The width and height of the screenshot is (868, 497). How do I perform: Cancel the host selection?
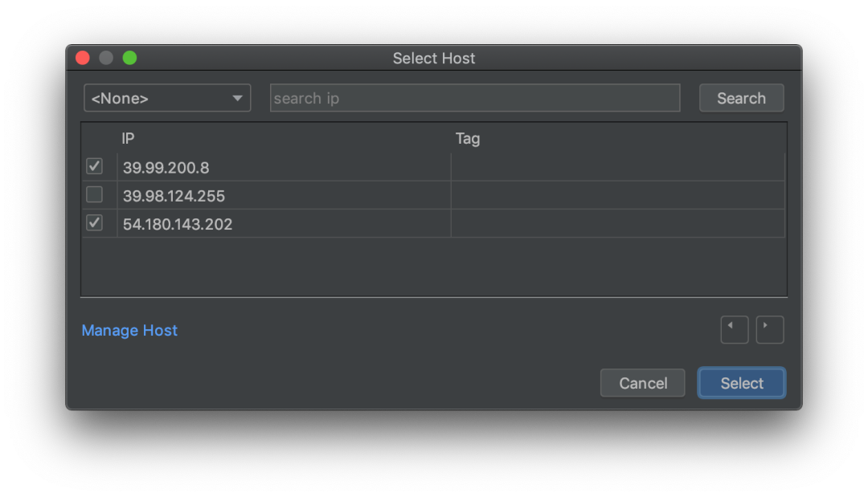642,383
